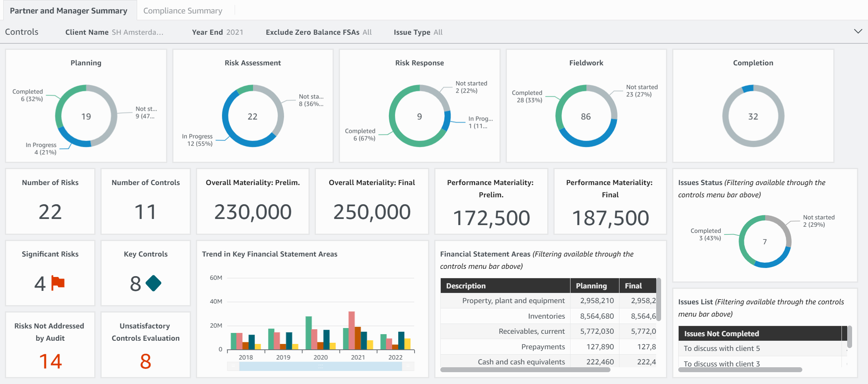This screenshot has width=868, height=384.
Task: Click the Issues Not Completed column header
Action: pos(721,334)
